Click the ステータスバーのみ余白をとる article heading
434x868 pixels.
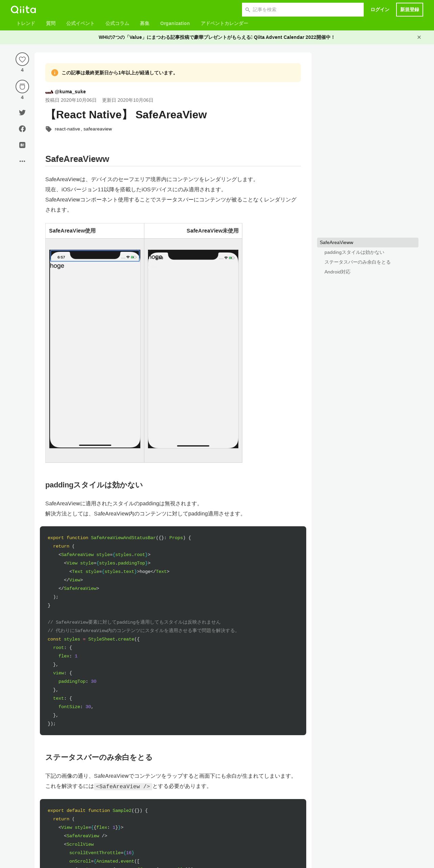(99, 757)
